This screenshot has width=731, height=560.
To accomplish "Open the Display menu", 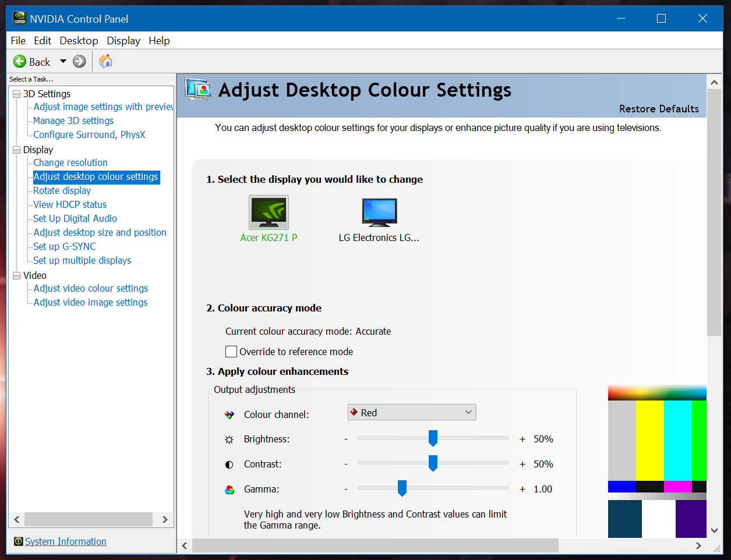I will (x=123, y=40).
